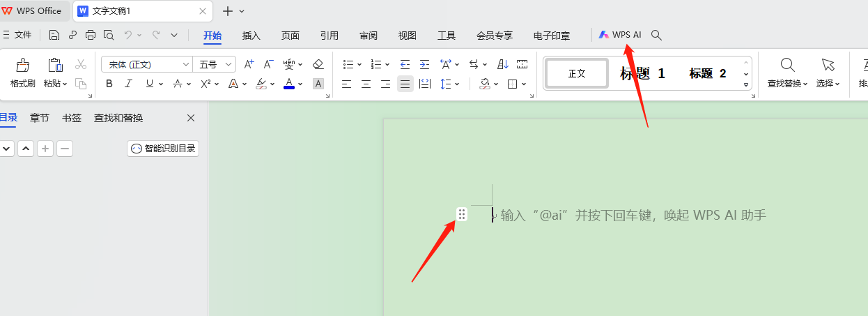The height and width of the screenshot is (316, 868).
Task: Click the Print icon in quick access toolbar
Action: pos(91,35)
